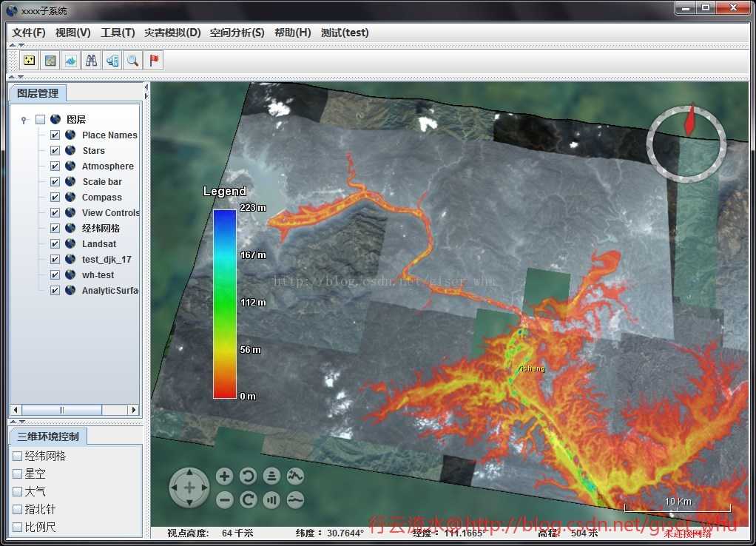The height and width of the screenshot is (546, 756).
Task: Disable the Atmosphere layer checkbox
Action: [55, 166]
